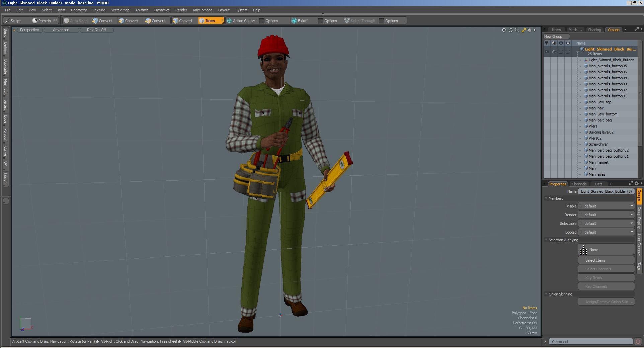644x348 pixels.
Task: Open the Action Center menu
Action: point(241,21)
